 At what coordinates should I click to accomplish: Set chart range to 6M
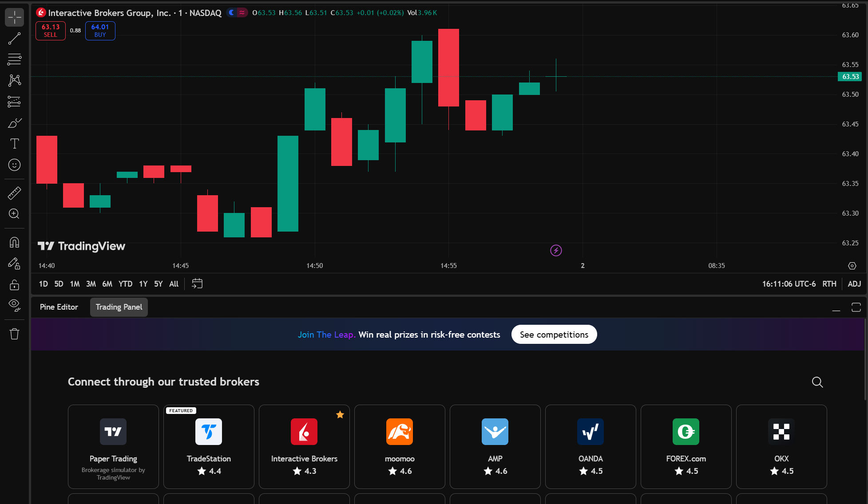[x=107, y=284]
